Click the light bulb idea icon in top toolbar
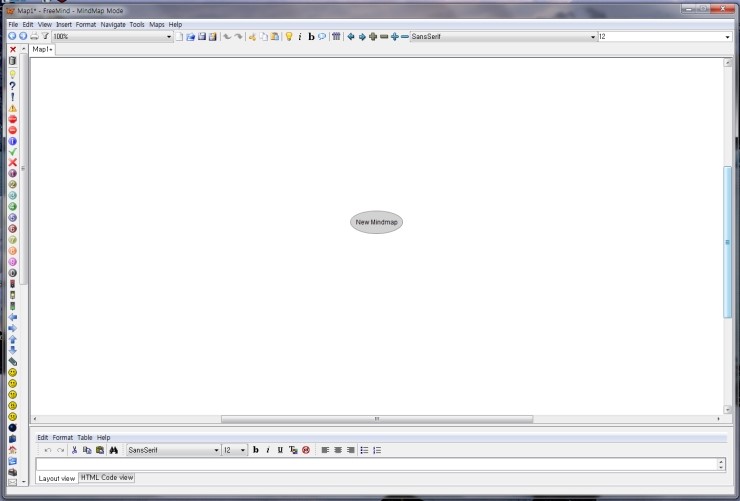The width and height of the screenshot is (740, 501). click(x=289, y=36)
